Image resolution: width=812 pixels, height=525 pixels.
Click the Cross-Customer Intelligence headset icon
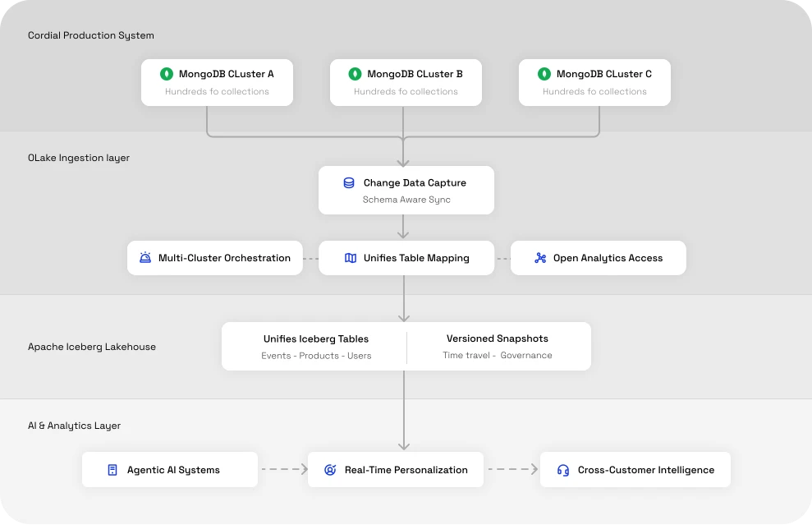[563, 470]
